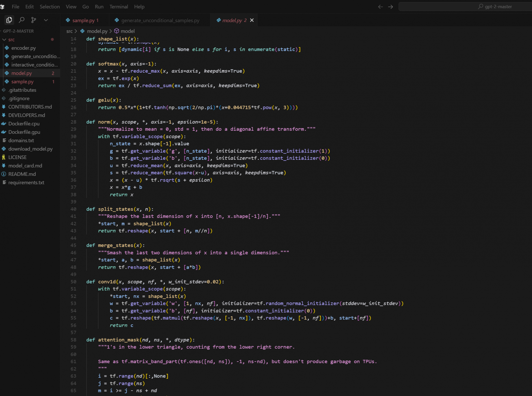The height and width of the screenshot is (396, 532).
Task: Open the Explorer view in the activity bar
Action: pos(9,20)
